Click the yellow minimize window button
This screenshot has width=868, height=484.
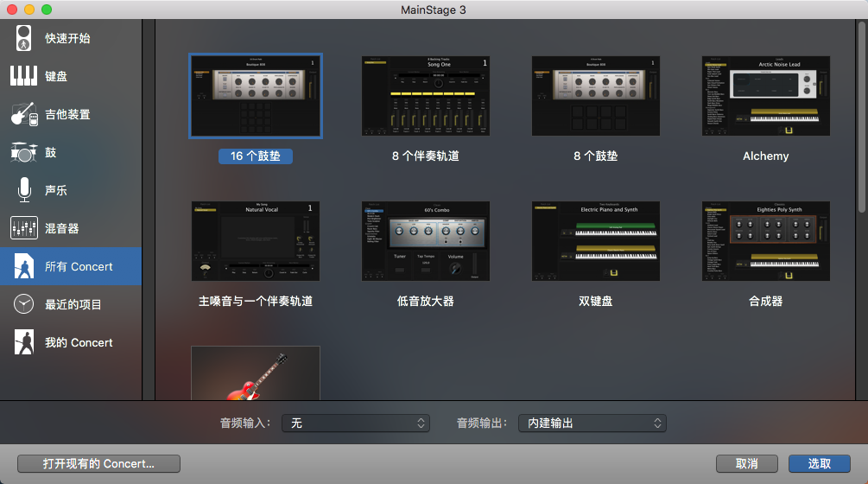(x=29, y=10)
